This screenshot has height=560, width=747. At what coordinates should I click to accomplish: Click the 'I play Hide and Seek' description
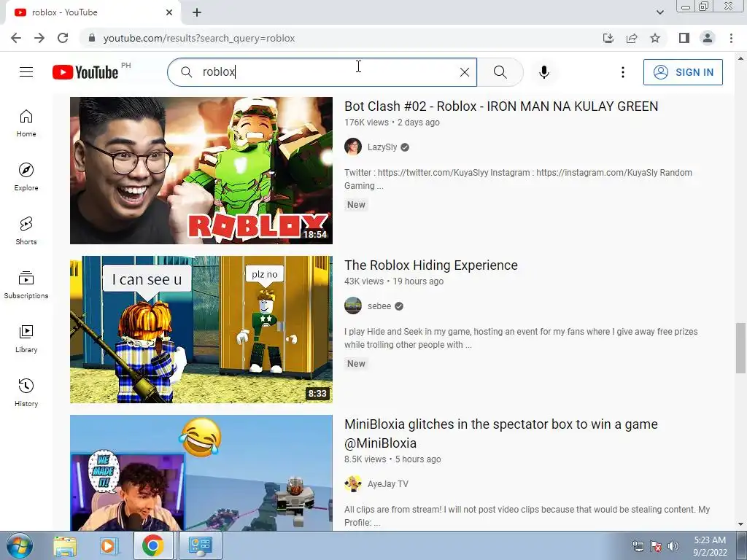(x=521, y=338)
